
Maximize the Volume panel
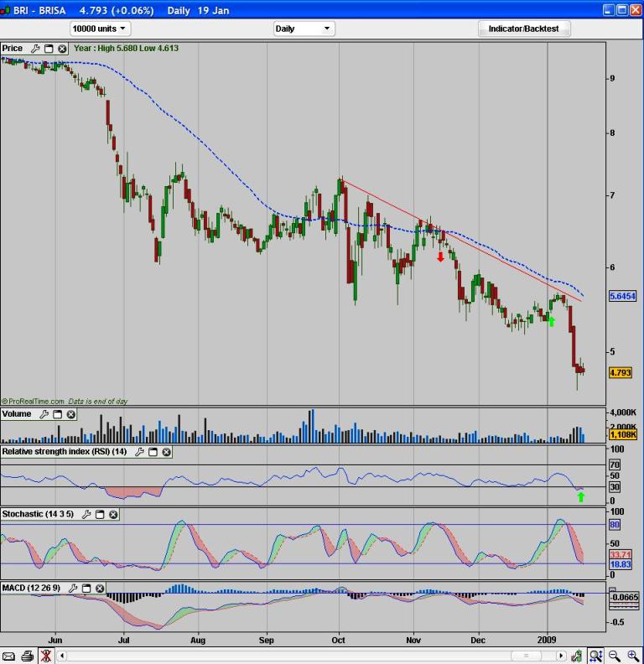pos(57,414)
